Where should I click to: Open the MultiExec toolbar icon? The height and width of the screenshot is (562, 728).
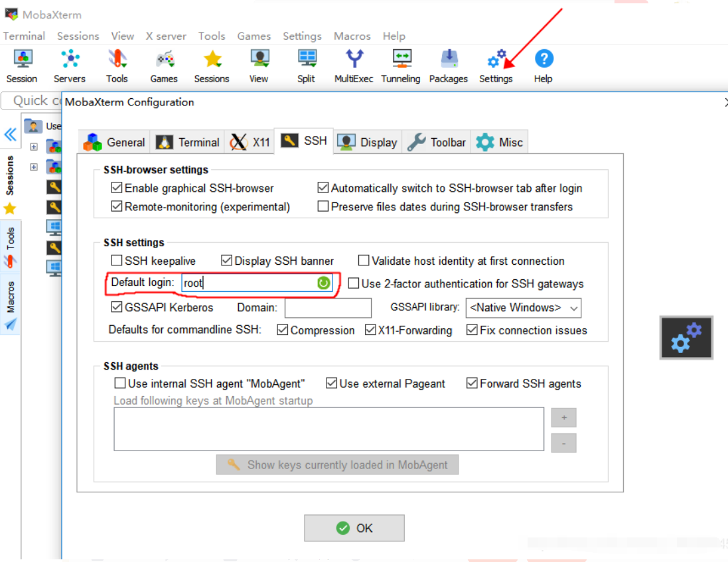[x=354, y=66]
